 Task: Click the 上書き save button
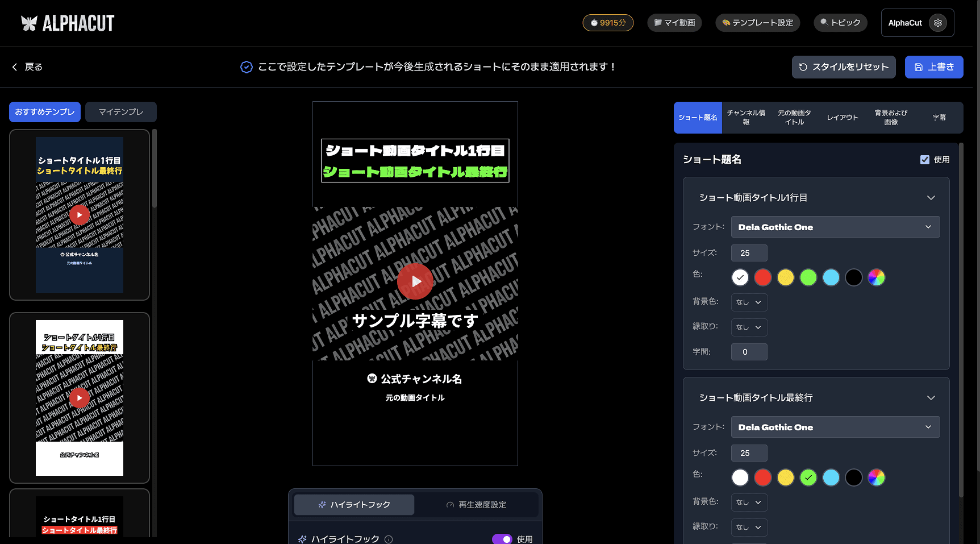pyautogui.click(x=933, y=67)
